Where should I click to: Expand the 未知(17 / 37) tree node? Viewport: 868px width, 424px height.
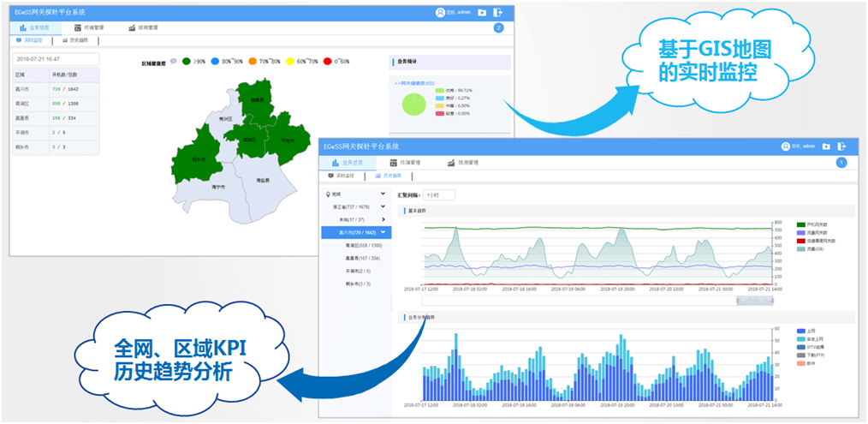(x=383, y=219)
